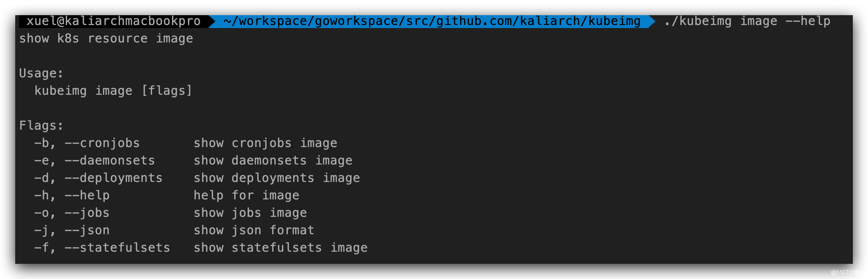Click the blue powerline arrow after kubeimg path
This screenshot has width=868, height=279.
(x=652, y=21)
